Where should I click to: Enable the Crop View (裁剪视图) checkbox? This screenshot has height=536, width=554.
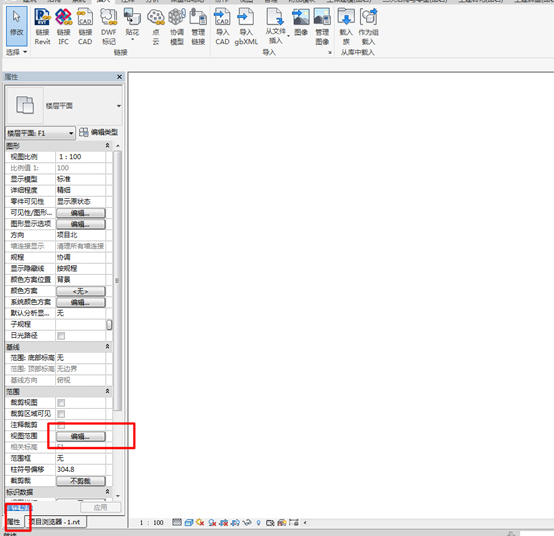61,402
